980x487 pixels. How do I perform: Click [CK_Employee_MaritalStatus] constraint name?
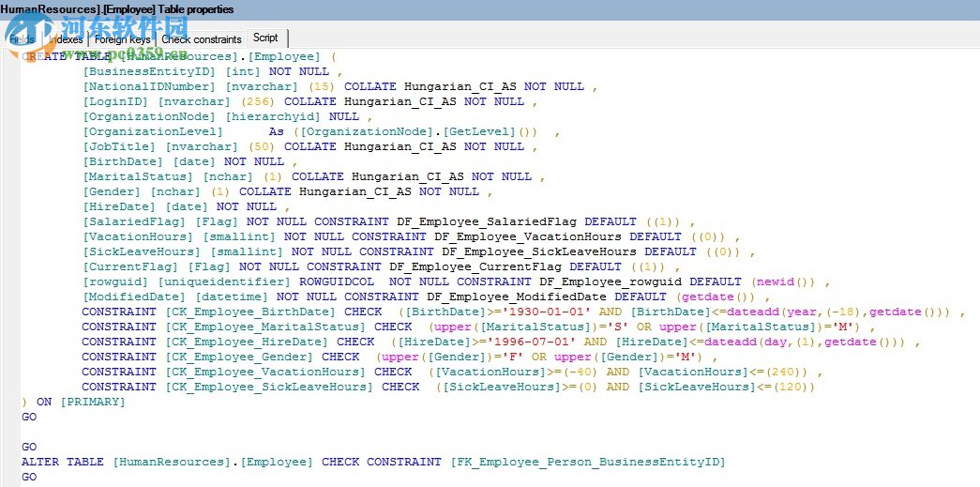[265, 327]
